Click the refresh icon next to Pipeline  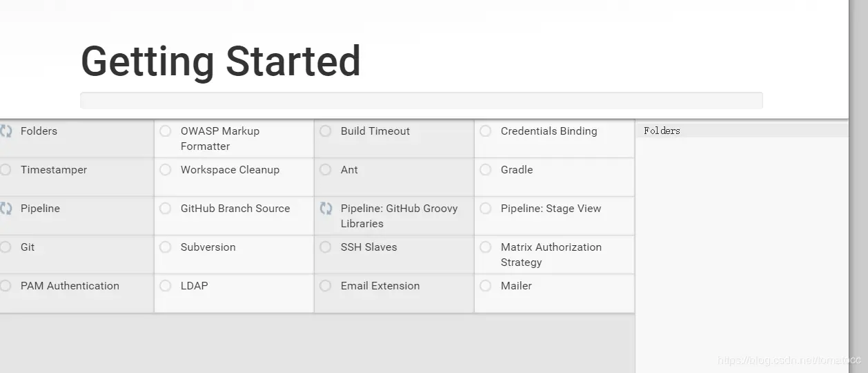(x=6, y=209)
